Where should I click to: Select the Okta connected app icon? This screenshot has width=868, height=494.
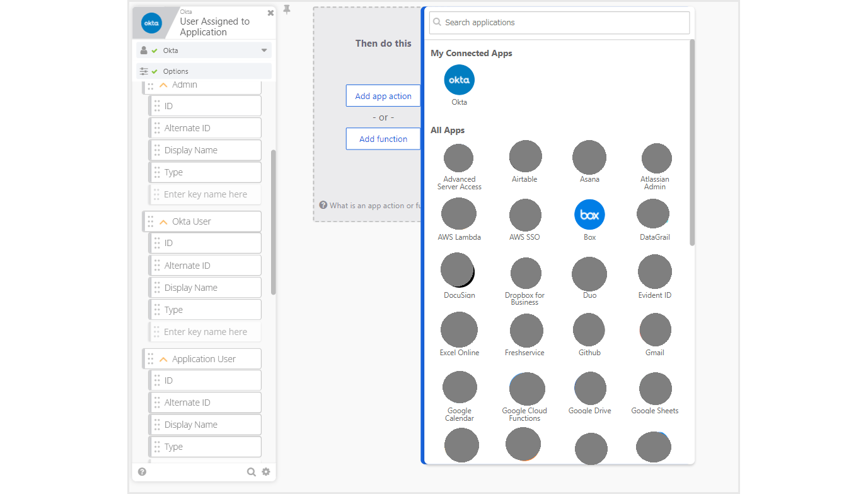459,80
